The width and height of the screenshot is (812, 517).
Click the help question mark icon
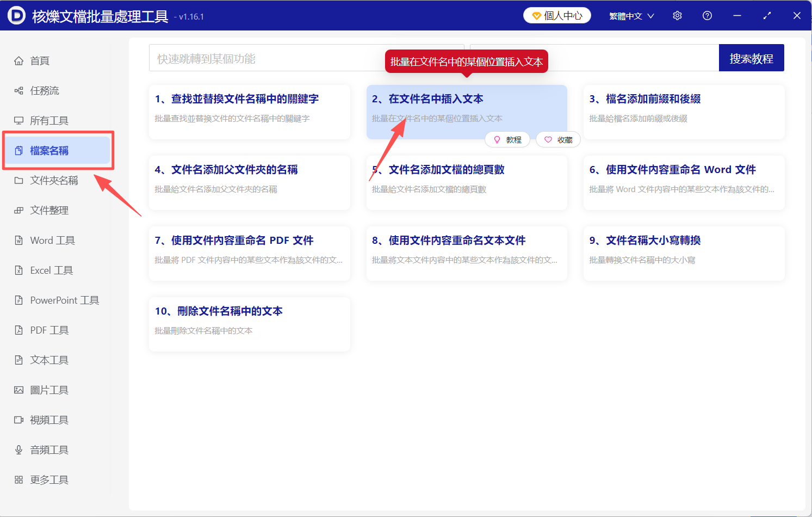707,15
